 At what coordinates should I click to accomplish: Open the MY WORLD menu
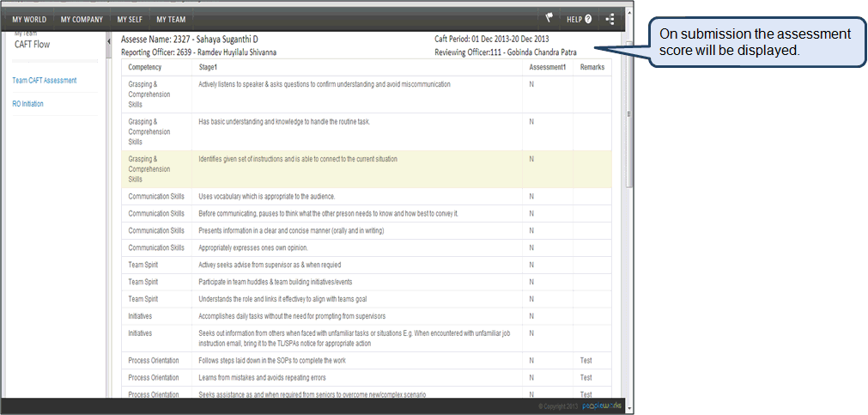pyautogui.click(x=29, y=20)
